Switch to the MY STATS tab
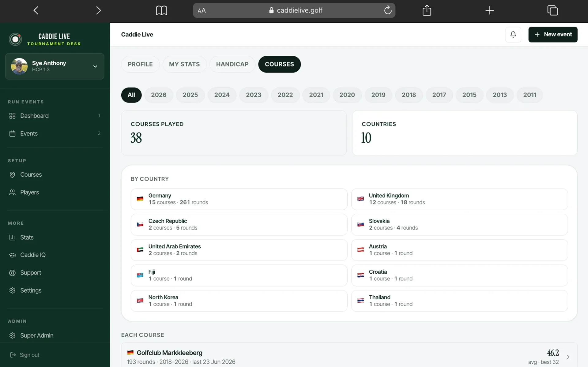 (184, 64)
